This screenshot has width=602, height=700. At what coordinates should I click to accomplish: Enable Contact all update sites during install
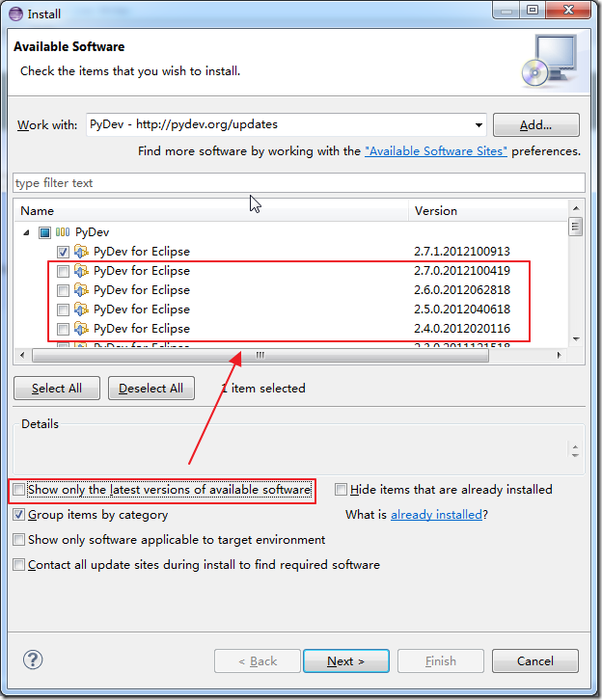(x=18, y=564)
